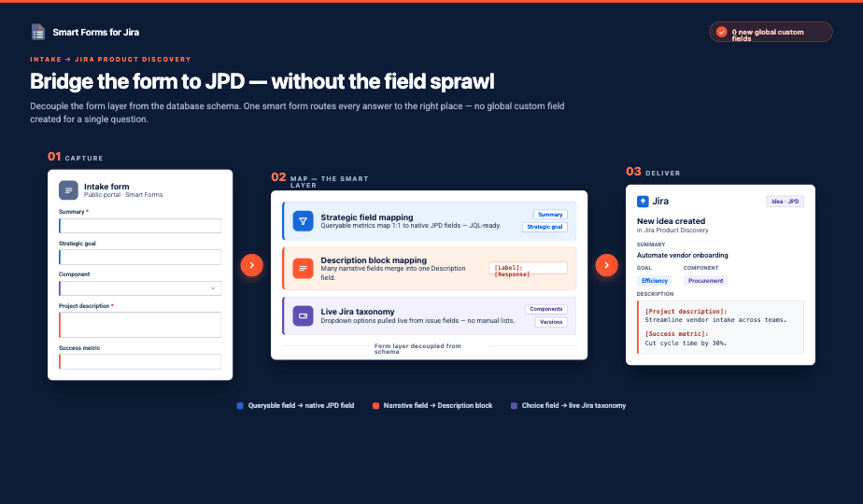Image resolution: width=863 pixels, height=504 pixels.
Task: Click the blue Jira logo icon
Action: pyautogui.click(x=643, y=202)
